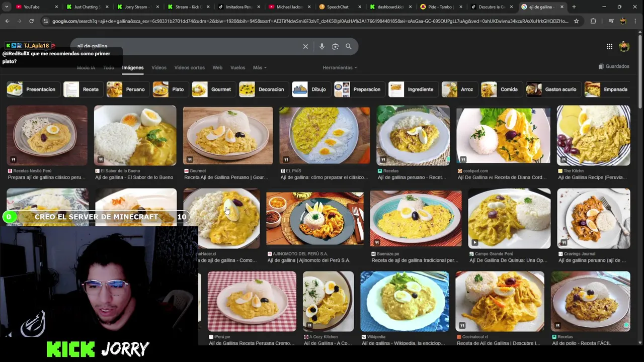Viewport: 644px width, 362px height.
Task: Open The Kitchn image thumbnail
Action: pos(593,135)
